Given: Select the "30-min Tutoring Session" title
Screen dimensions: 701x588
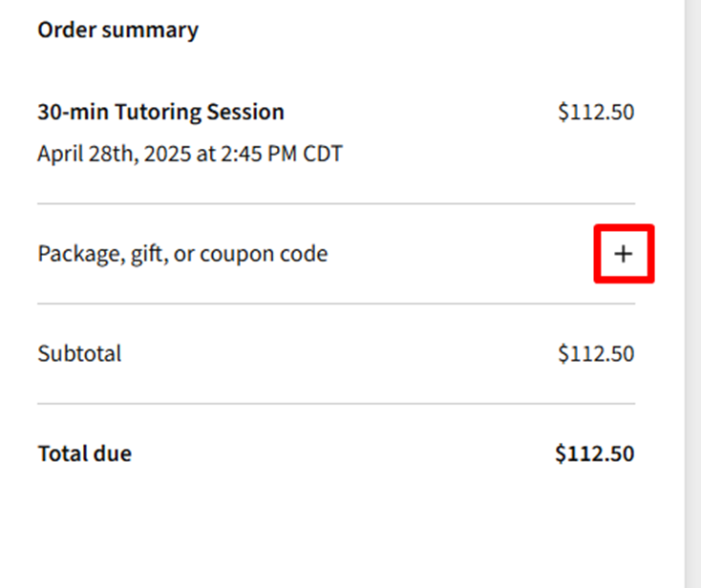Looking at the screenshot, I should (x=160, y=112).
